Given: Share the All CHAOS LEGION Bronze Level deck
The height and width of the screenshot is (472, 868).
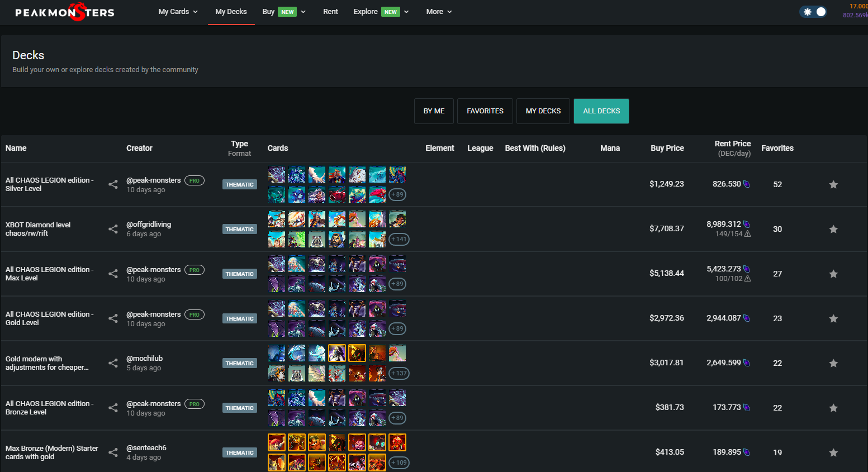Looking at the screenshot, I should coord(113,408).
